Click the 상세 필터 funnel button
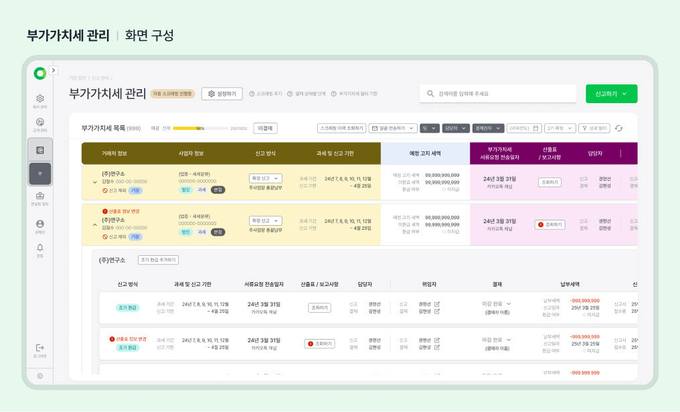This screenshot has height=412, width=680. tap(594, 128)
